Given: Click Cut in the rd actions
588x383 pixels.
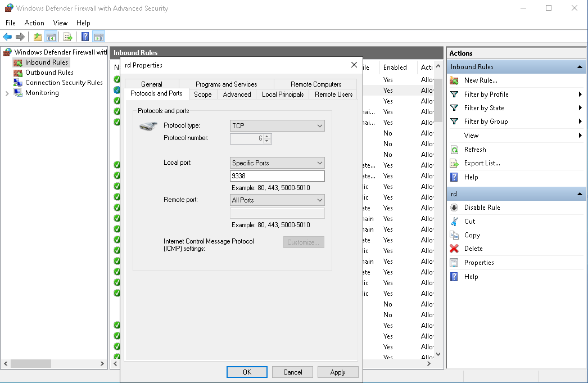Looking at the screenshot, I should tap(469, 222).
